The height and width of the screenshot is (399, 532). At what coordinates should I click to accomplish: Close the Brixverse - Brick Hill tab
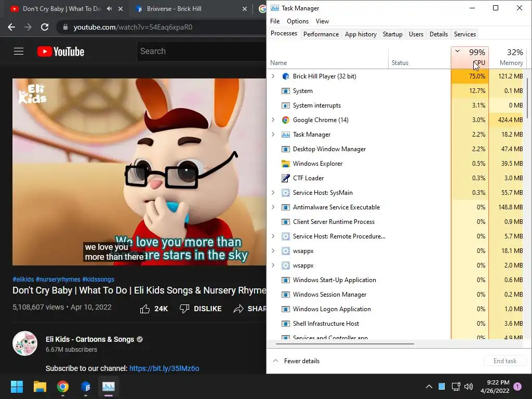(245, 9)
